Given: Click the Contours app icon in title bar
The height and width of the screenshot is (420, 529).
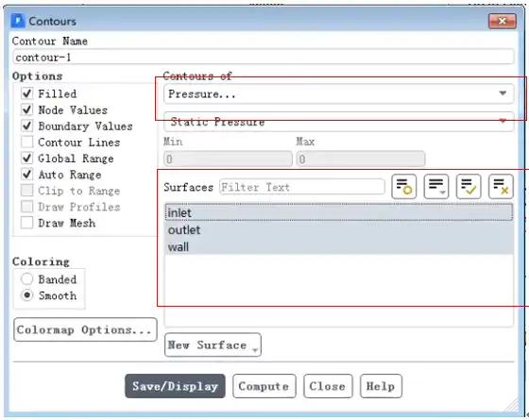Looking at the screenshot, I should click(18, 21).
